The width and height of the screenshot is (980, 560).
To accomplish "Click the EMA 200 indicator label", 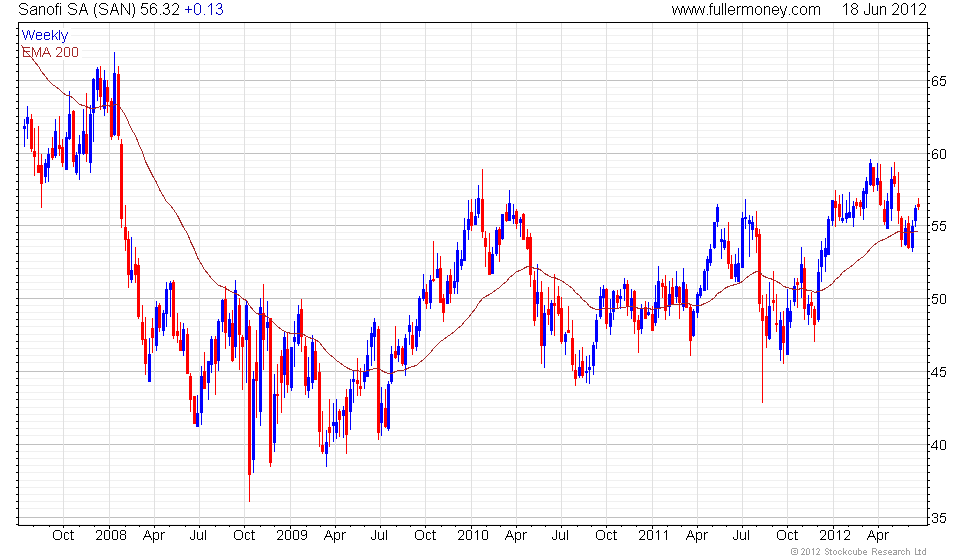I will pyautogui.click(x=50, y=52).
